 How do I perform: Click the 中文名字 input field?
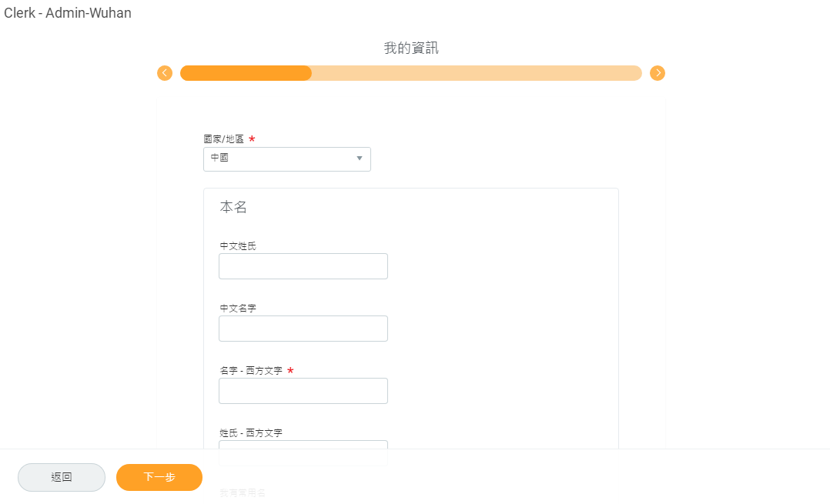(303, 328)
